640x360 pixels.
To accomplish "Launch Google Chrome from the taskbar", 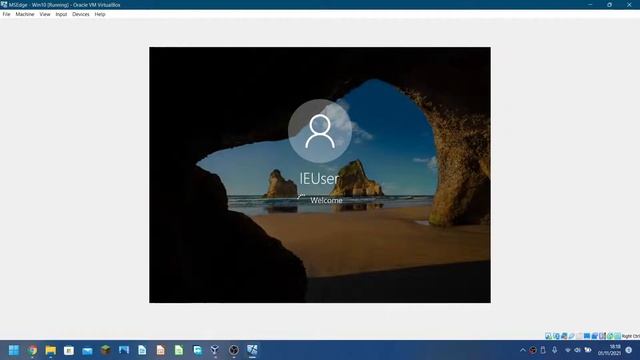I will 32,350.
